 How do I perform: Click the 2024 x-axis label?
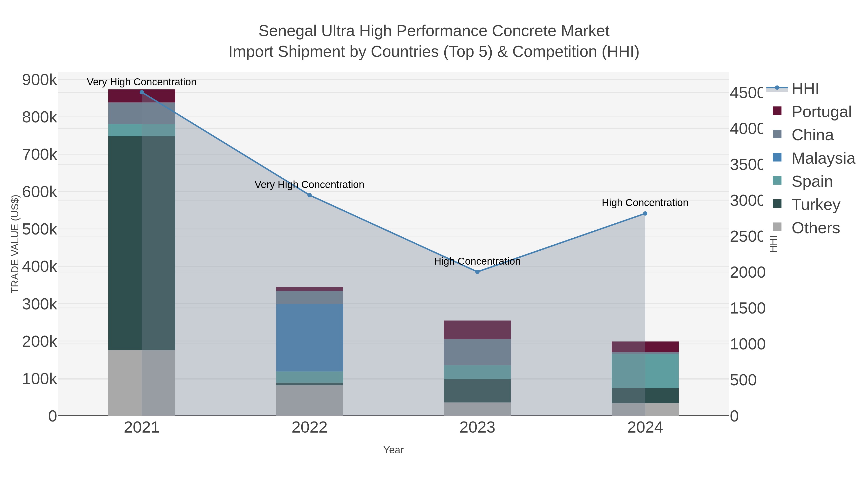coord(645,428)
